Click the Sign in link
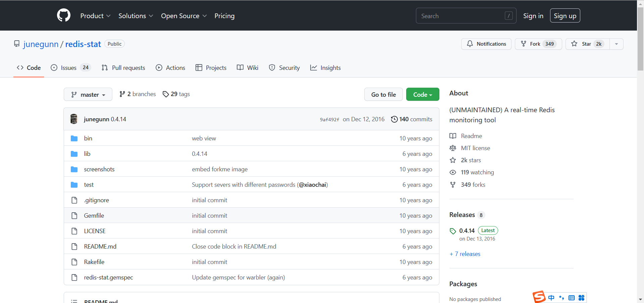The height and width of the screenshot is (303, 644). pyautogui.click(x=533, y=16)
